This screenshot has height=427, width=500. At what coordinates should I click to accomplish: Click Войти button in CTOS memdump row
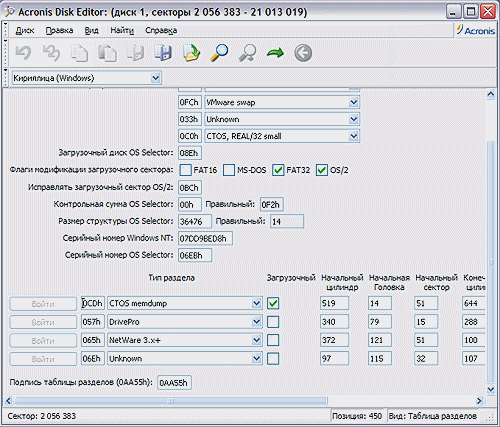tap(43, 304)
